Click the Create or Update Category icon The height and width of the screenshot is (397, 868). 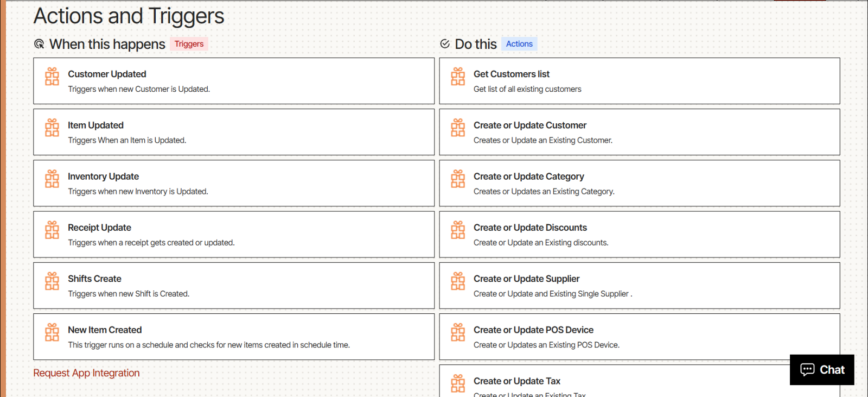tap(458, 179)
